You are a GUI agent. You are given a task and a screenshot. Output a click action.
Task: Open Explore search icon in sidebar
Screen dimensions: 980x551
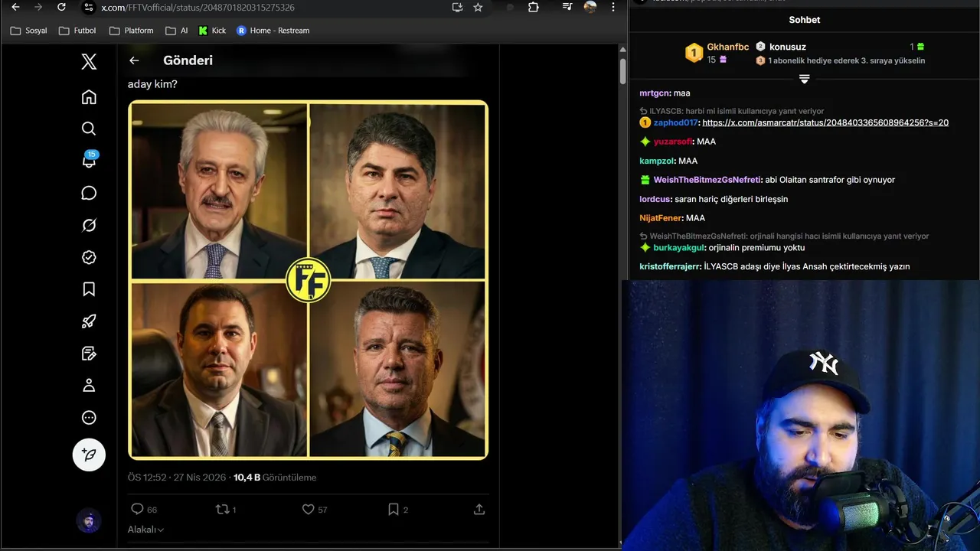(89, 129)
